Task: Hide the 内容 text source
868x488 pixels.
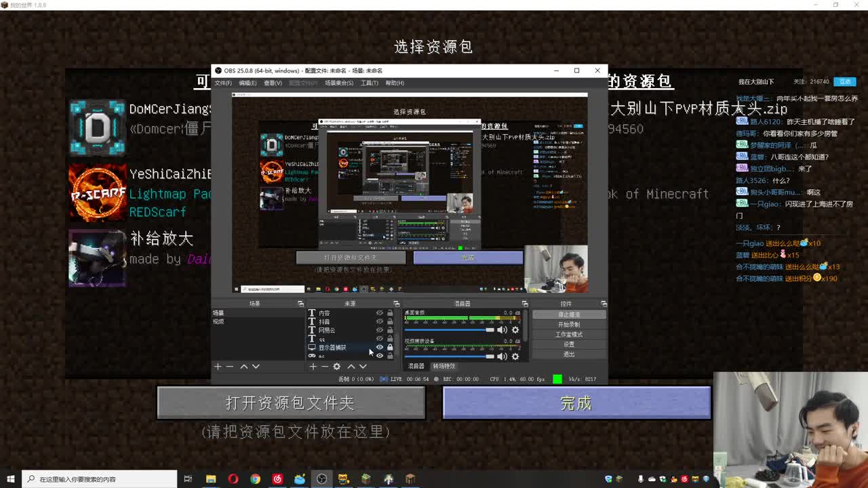Action: [x=380, y=313]
